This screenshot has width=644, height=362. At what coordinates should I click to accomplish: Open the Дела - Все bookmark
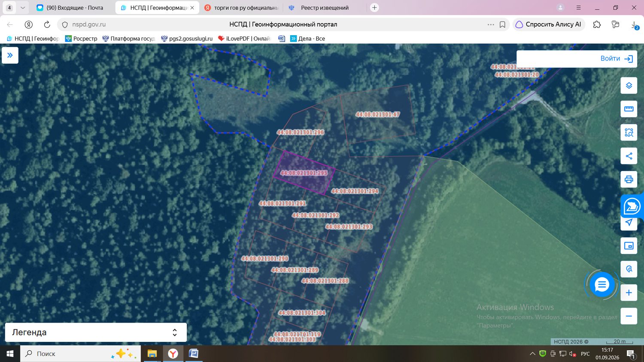pos(307,39)
